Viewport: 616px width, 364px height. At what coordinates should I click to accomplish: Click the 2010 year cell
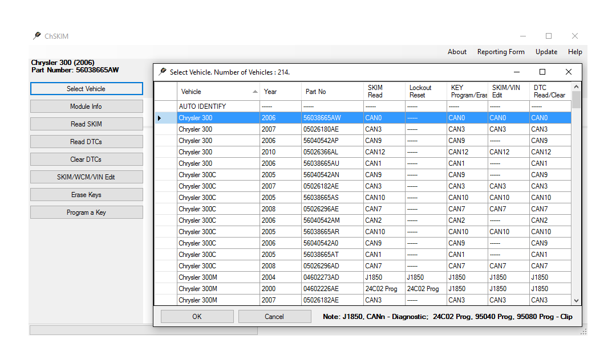281,152
